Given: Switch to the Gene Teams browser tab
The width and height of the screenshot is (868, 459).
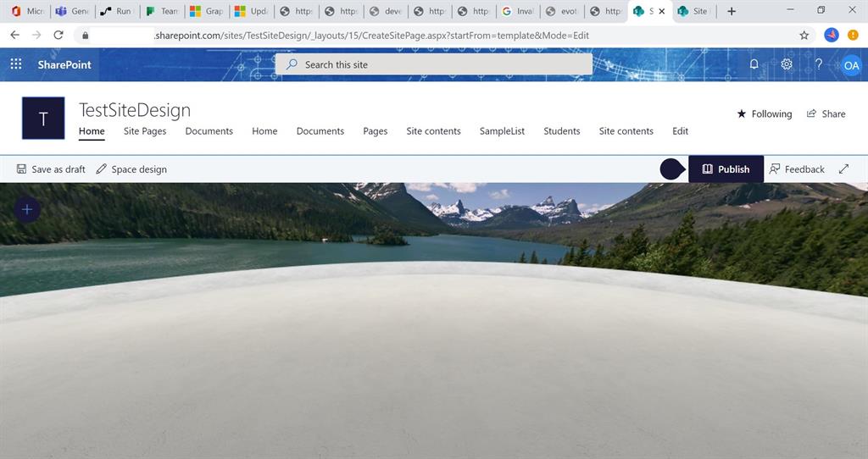Looking at the screenshot, I should pos(73,11).
